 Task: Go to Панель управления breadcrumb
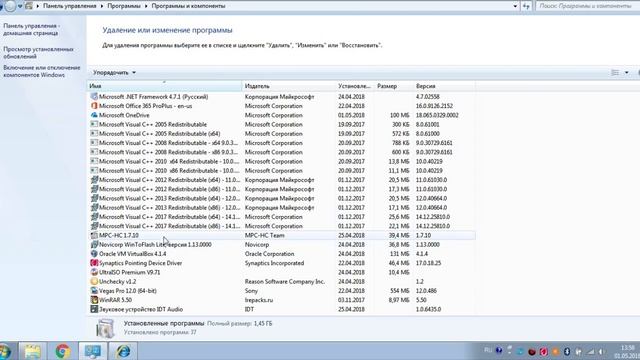point(69,6)
